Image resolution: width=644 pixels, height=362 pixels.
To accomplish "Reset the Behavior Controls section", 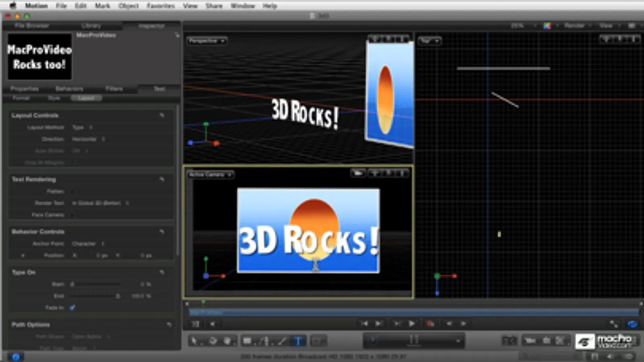I will coord(162,232).
